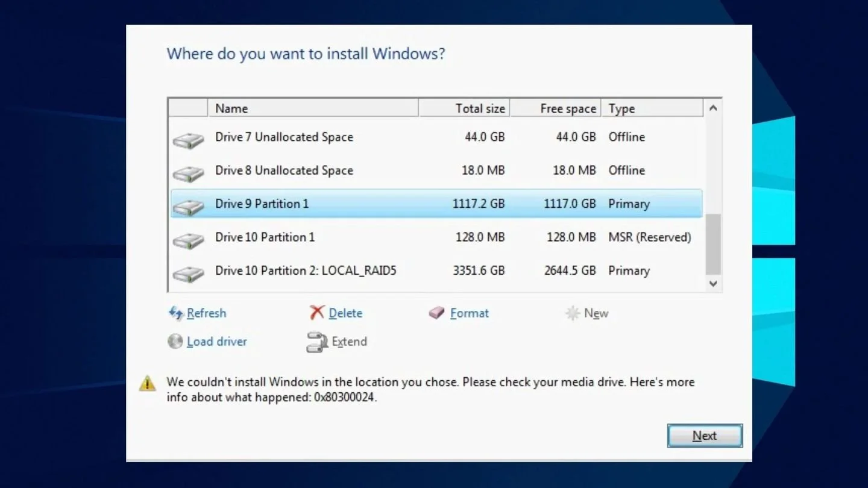Click the Load driver disc icon
Image resolution: width=868 pixels, height=488 pixels.
pyautogui.click(x=175, y=342)
